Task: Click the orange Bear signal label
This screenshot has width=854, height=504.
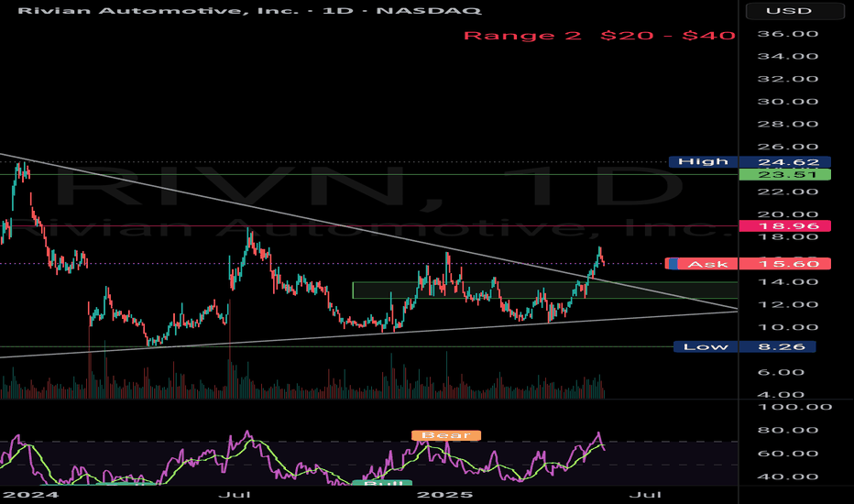Action: (x=446, y=435)
